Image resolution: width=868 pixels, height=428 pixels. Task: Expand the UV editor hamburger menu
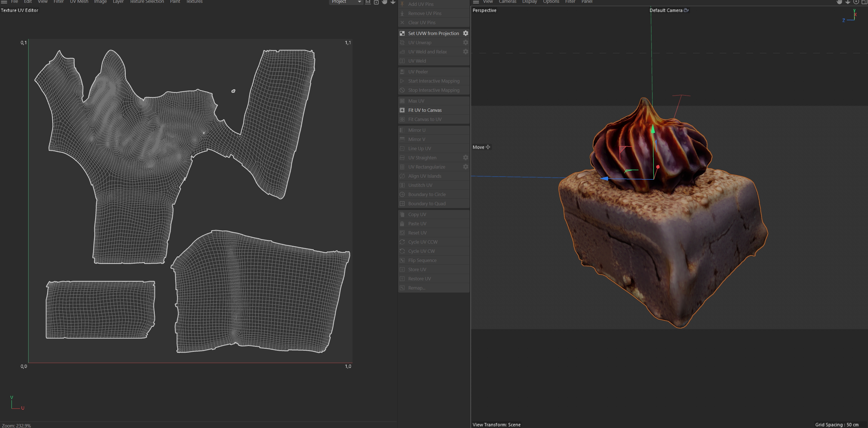click(x=4, y=2)
